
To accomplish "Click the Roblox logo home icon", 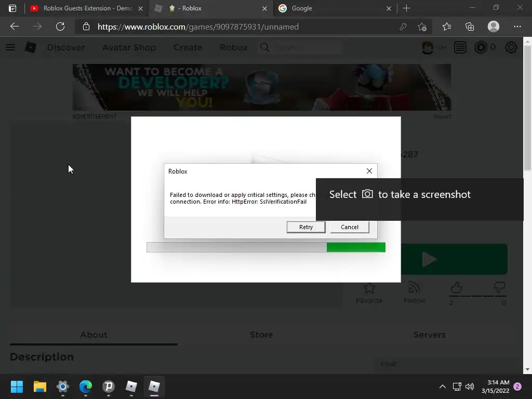I will (x=30, y=47).
